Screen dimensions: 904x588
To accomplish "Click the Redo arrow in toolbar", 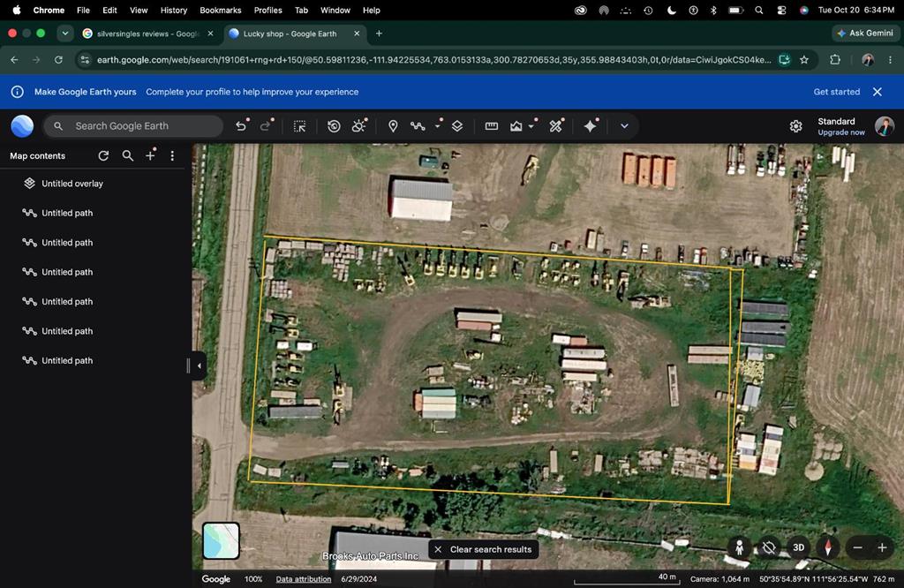I will (x=265, y=126).
